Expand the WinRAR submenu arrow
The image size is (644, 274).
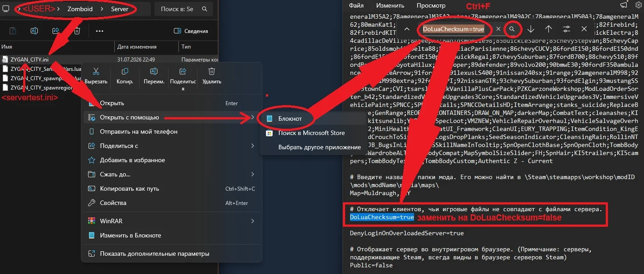coord(253,221)
